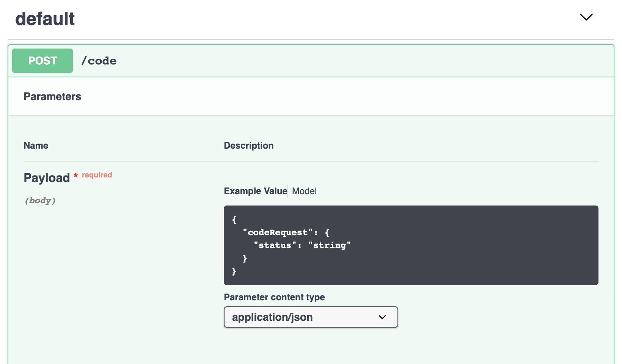Click the "codeRequest" key in the example
The width and height of the screenshot is (622, 364).
tap(278, 232)
